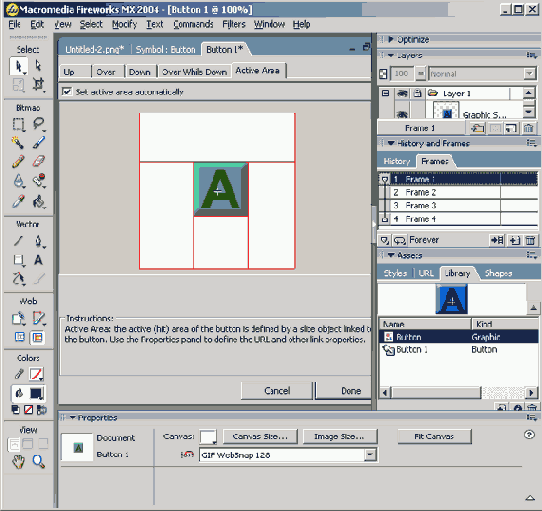Expand the Optimize panel
Viewport: 542px width, 511px height.
[x=391, y=39]
